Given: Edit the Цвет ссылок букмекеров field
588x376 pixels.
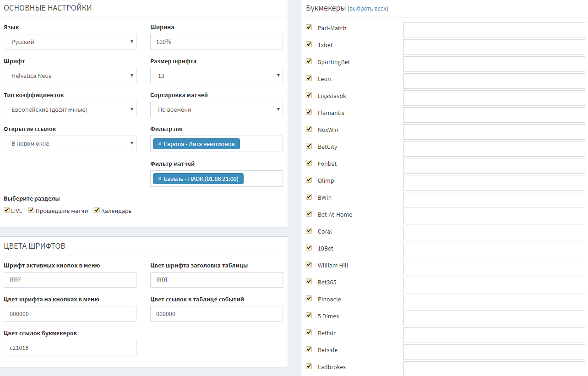Looking at the screenshot, I should click(x=70, y=348).
